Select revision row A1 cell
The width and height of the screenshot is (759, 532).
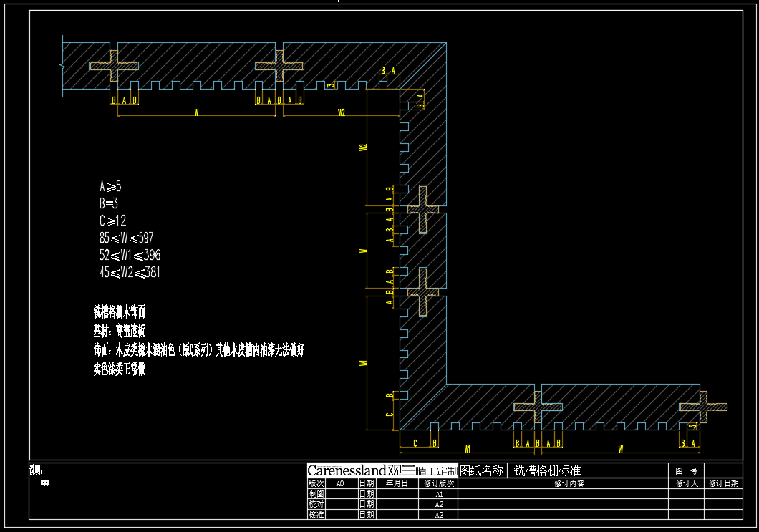tap(440, 494)
